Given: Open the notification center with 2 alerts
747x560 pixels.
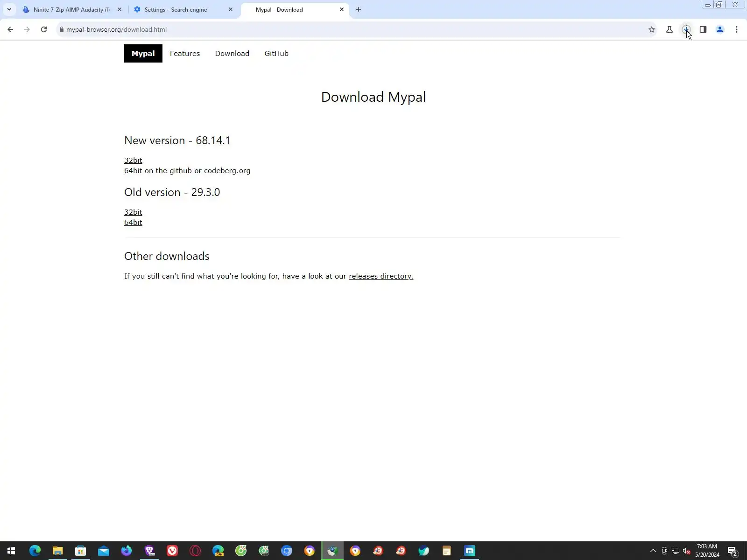Looking at the screenshot, I should [732, 551].
